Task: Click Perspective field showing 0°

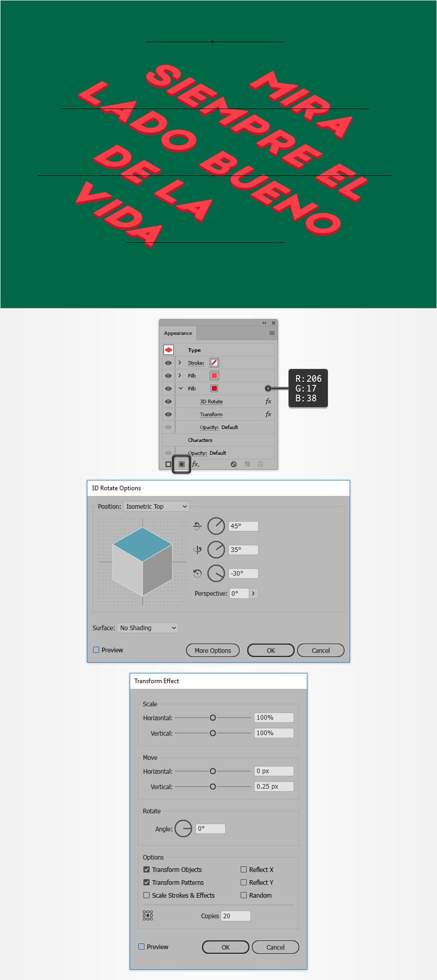Action: point(239,593)
